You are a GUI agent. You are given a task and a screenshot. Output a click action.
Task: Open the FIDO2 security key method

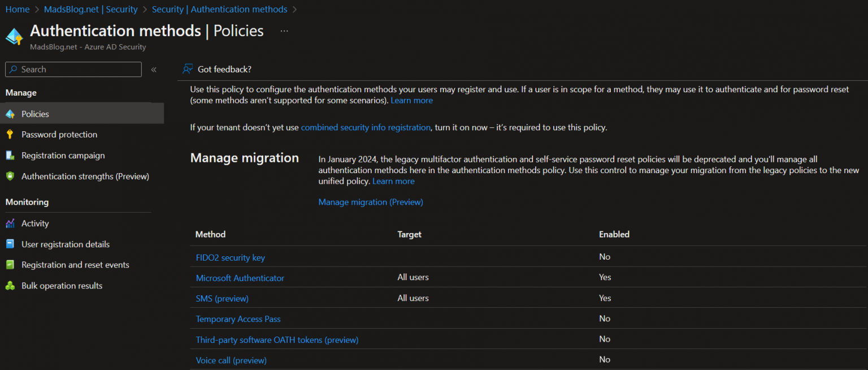coord(231,257)
